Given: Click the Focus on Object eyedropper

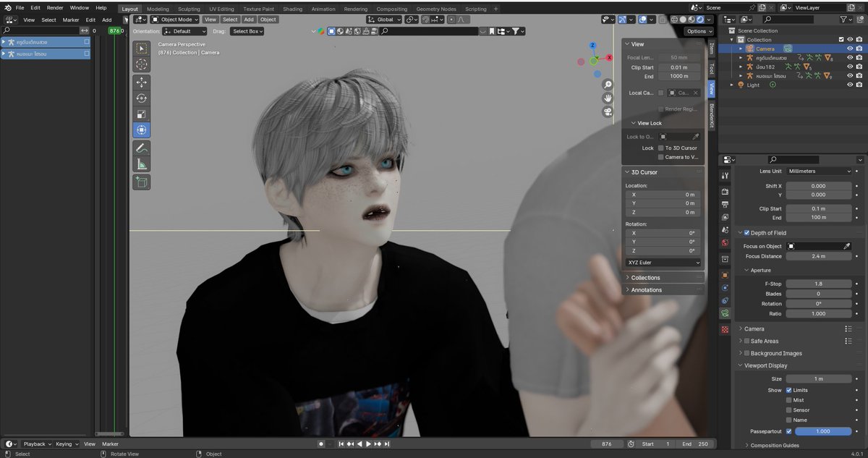Looking at the screenshot, I should pos(847,246).
